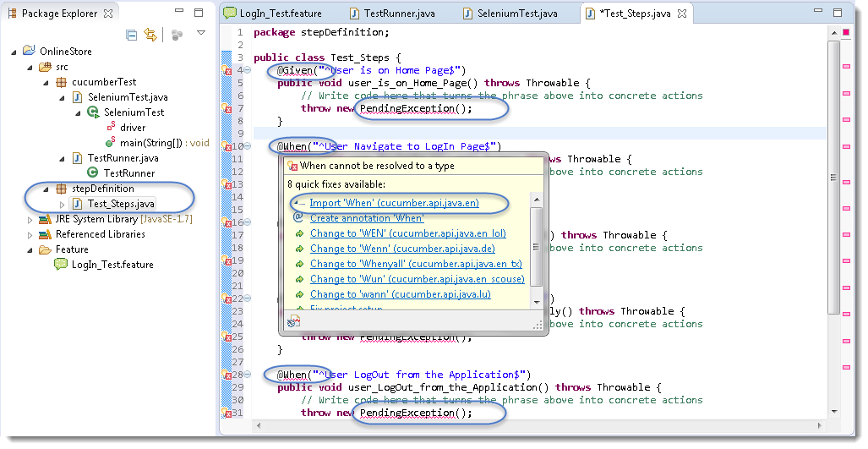Click red error indicator atop overview ruler

click(846, 32)
